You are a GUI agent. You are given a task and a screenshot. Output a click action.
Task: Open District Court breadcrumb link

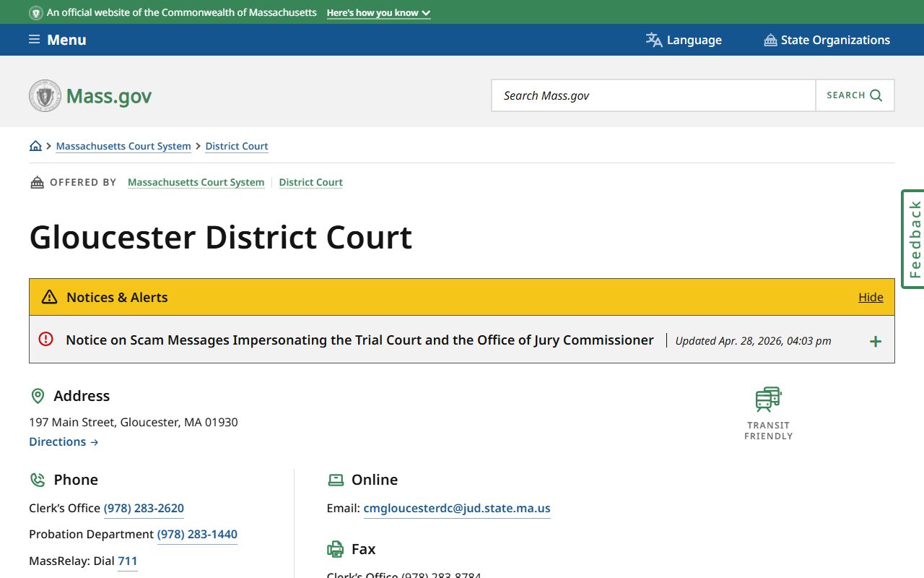[237, 146]
